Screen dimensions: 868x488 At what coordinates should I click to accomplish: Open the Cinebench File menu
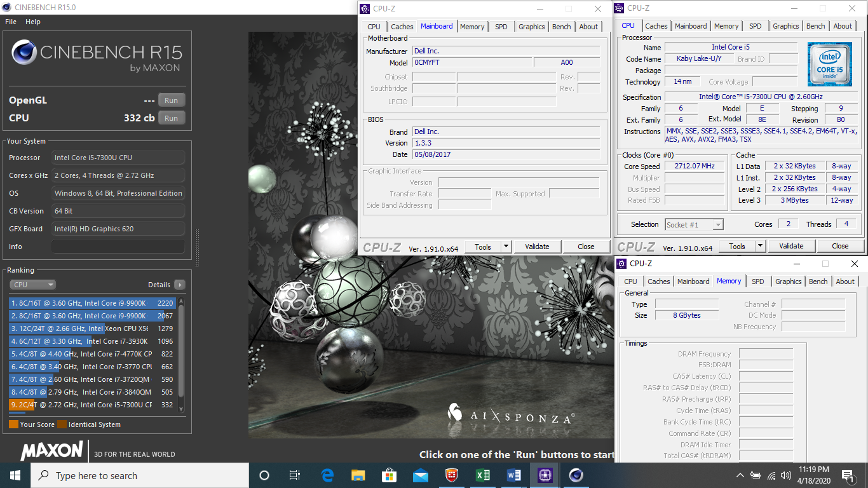(x=11, y=22)
